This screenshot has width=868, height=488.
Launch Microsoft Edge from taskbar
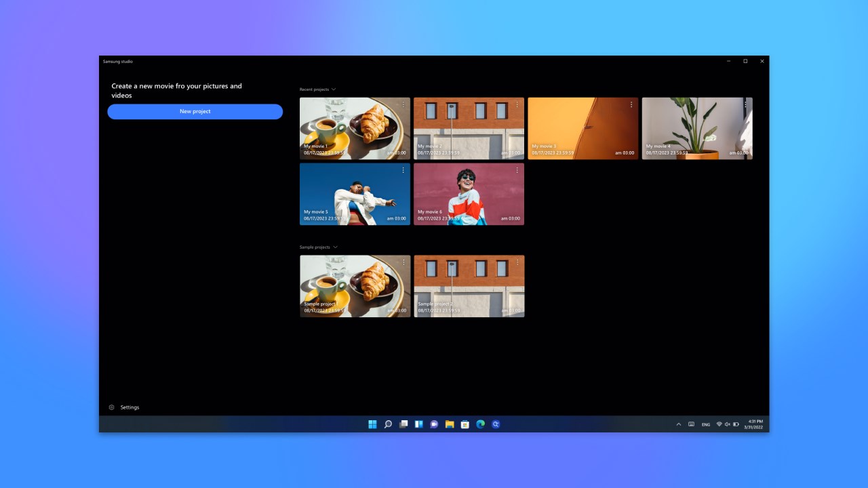[481, 424]
